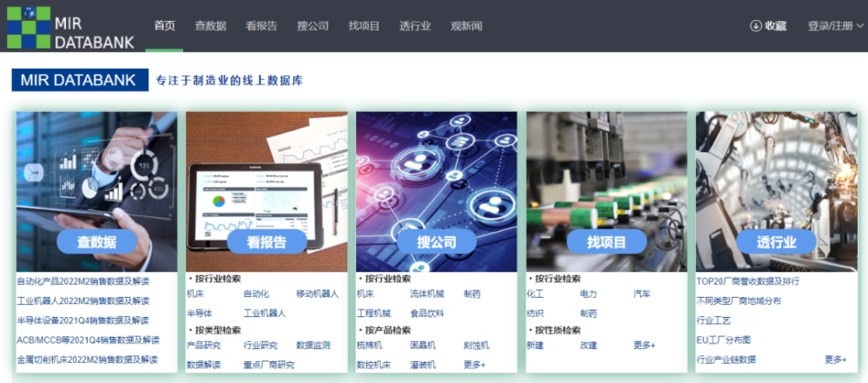Choose 梳棉机 product filter
The height and width of the screenshot is (383, 868).
(370, 346)
